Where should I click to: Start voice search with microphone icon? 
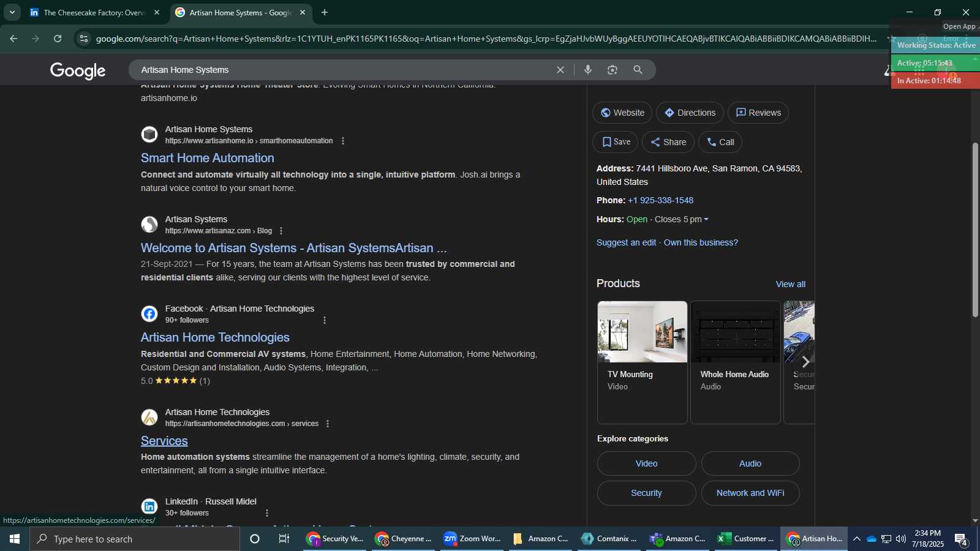[x=588, y=70]
